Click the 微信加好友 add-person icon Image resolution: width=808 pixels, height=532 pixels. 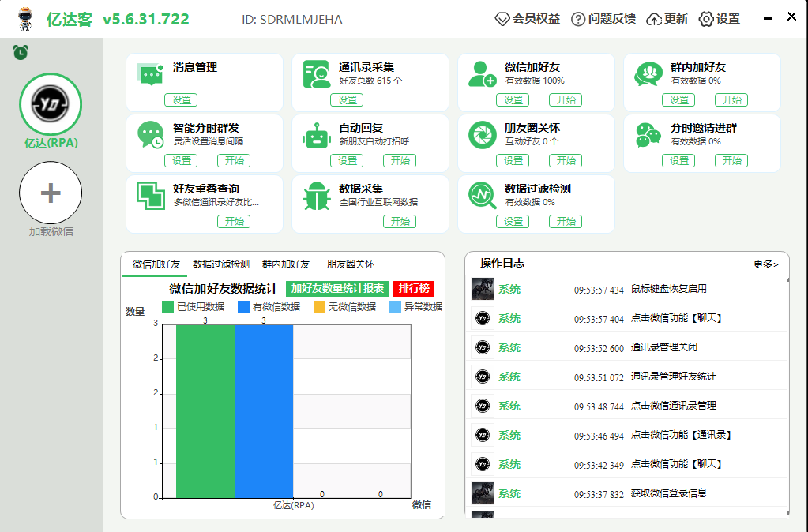pyautogui.click(x=482, y=75)
